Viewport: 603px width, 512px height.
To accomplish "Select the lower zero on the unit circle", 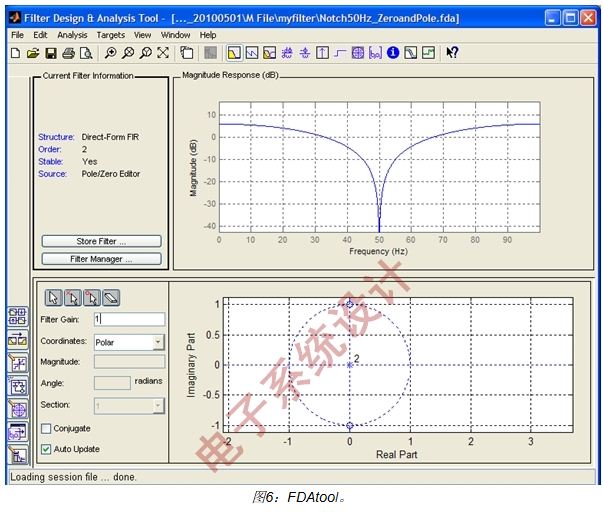I will click(x=350, y=425).
